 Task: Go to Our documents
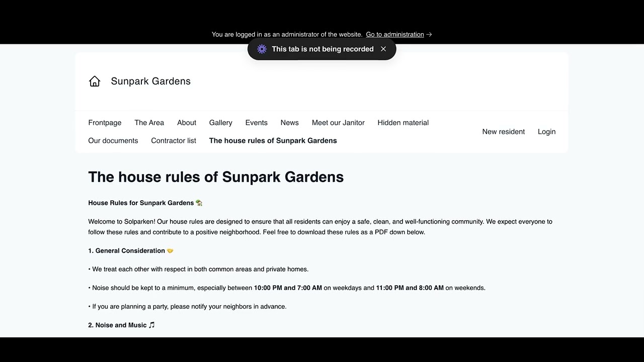[x=113, y=141]
